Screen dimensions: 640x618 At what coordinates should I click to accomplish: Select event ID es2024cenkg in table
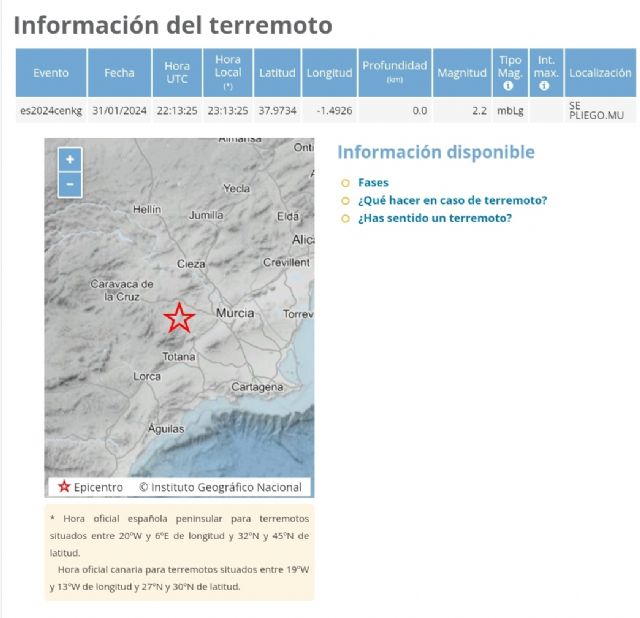tap(51, 110)
